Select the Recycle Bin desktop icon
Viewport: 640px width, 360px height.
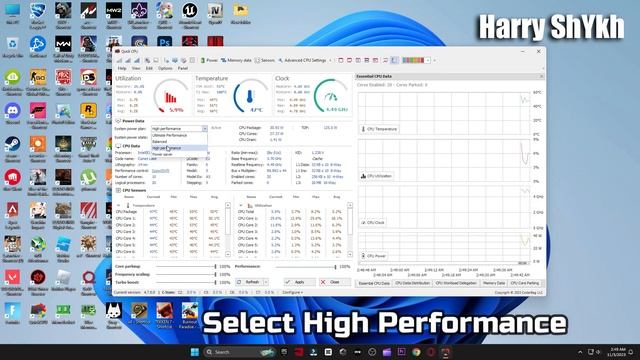[x=12, y=48]
